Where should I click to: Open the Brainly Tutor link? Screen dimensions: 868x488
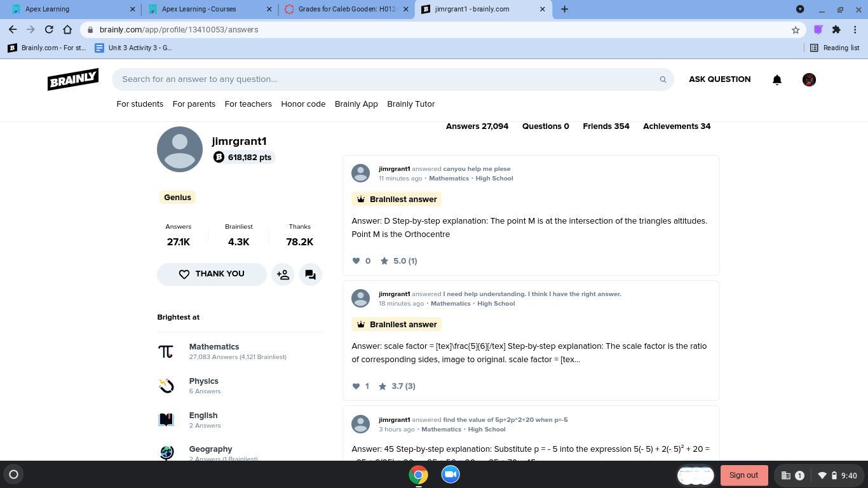(x=410, y=104)
